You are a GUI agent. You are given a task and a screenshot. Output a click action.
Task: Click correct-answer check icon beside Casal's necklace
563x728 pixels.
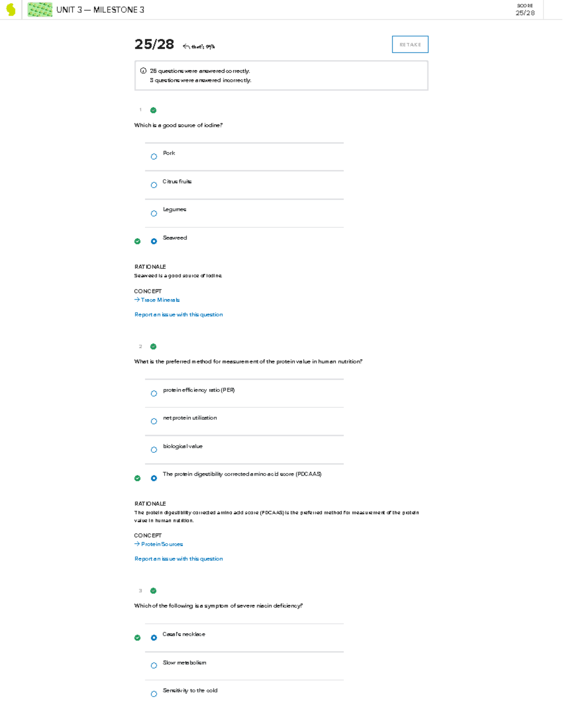click(137, 638)
